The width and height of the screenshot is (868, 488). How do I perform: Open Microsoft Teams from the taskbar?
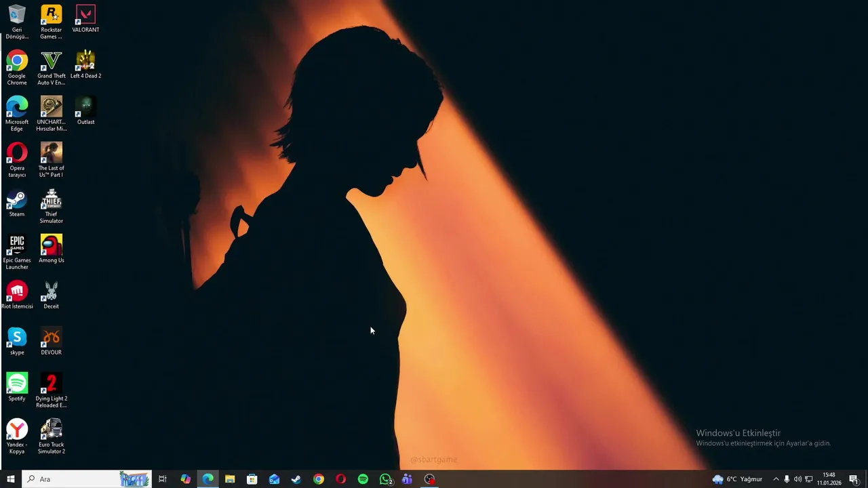pos(407,479)
